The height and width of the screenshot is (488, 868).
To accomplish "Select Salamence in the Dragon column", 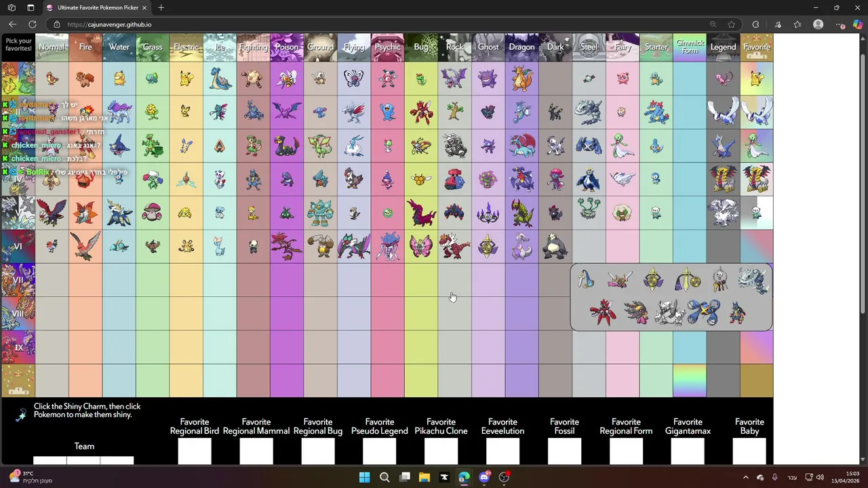I will (x=521, y=146).
